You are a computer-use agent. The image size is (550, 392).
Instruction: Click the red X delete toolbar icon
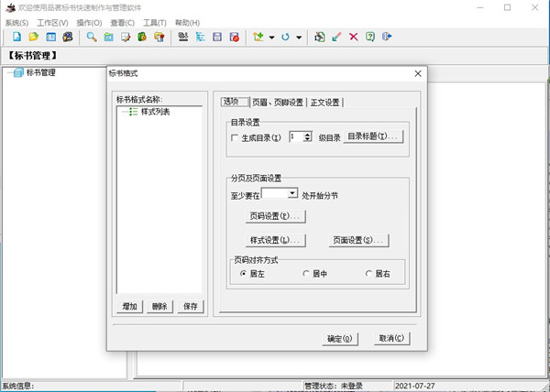354,37
